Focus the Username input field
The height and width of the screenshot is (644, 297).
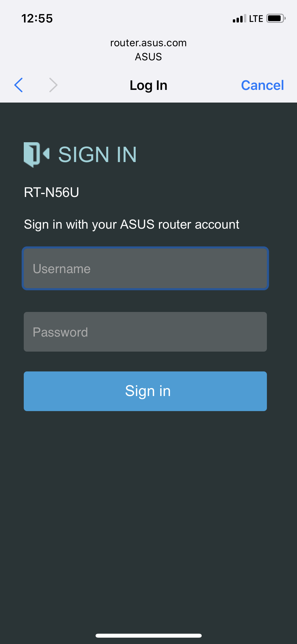[x=145, y=268]
